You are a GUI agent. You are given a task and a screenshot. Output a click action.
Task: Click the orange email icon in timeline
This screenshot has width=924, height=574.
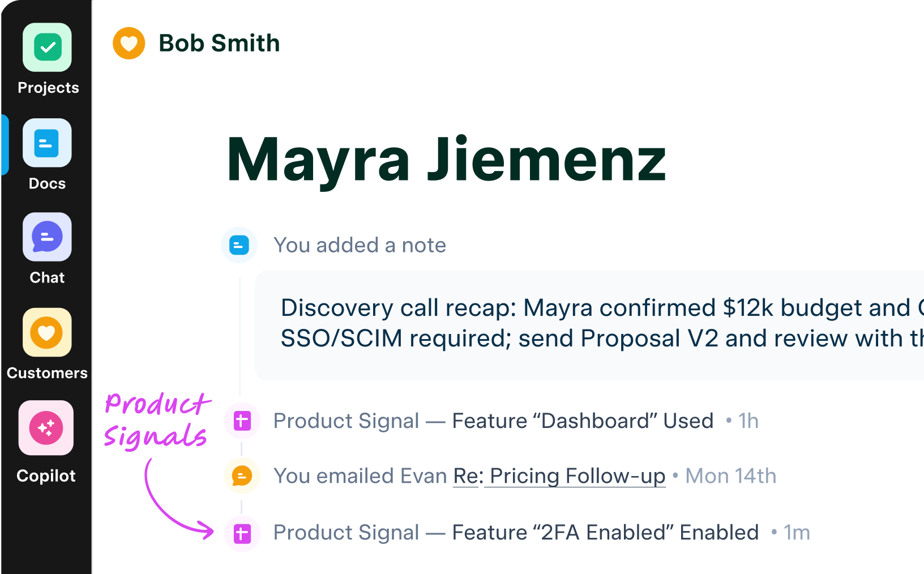(x=242, y=476)
